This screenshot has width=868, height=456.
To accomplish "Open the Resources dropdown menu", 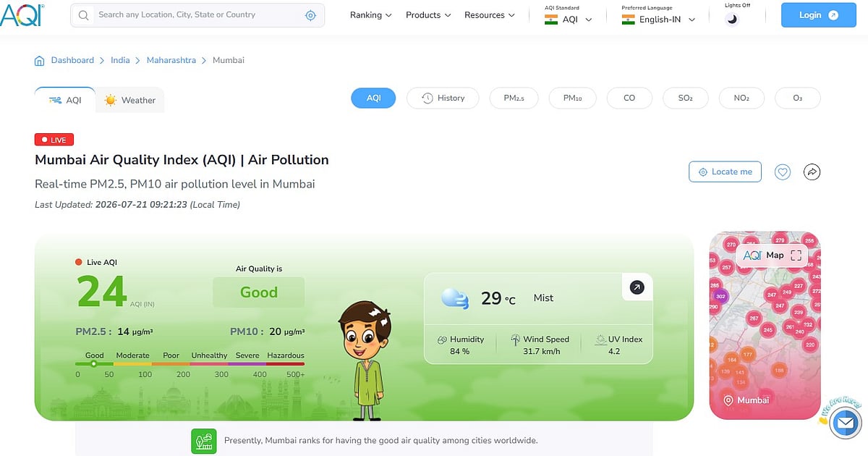I will (x=490, y=15).
